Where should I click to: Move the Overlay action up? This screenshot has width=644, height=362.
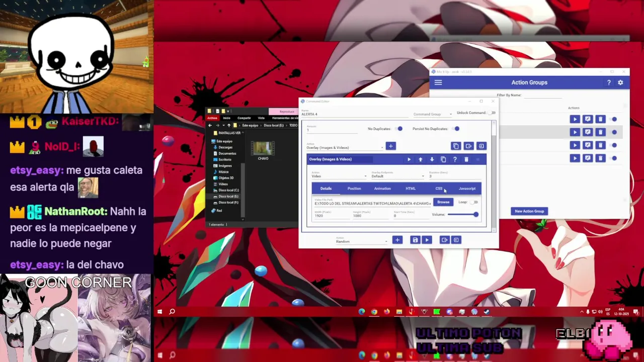420,159
